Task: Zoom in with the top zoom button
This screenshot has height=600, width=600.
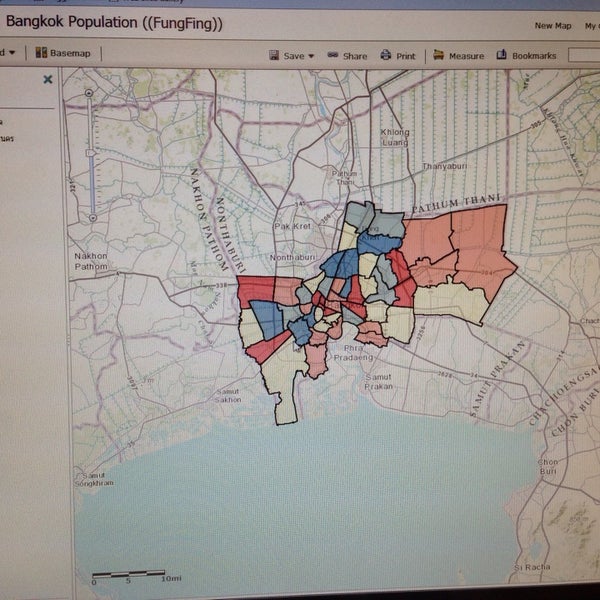Action: pos(91,93)
